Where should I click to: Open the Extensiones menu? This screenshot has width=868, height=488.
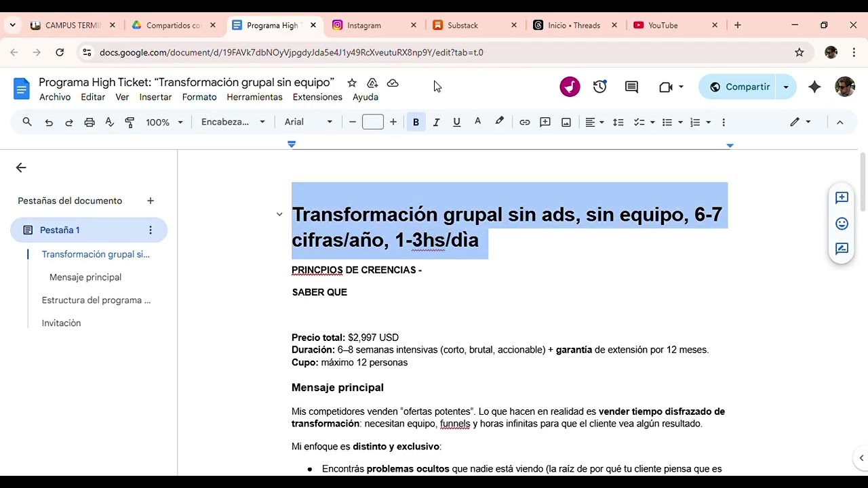[x=317, y=97]
